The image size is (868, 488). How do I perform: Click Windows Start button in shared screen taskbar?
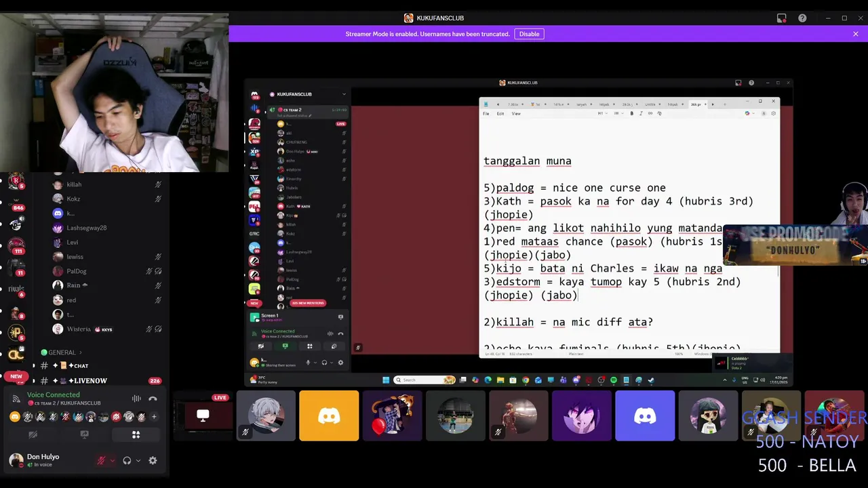(386, 380)
